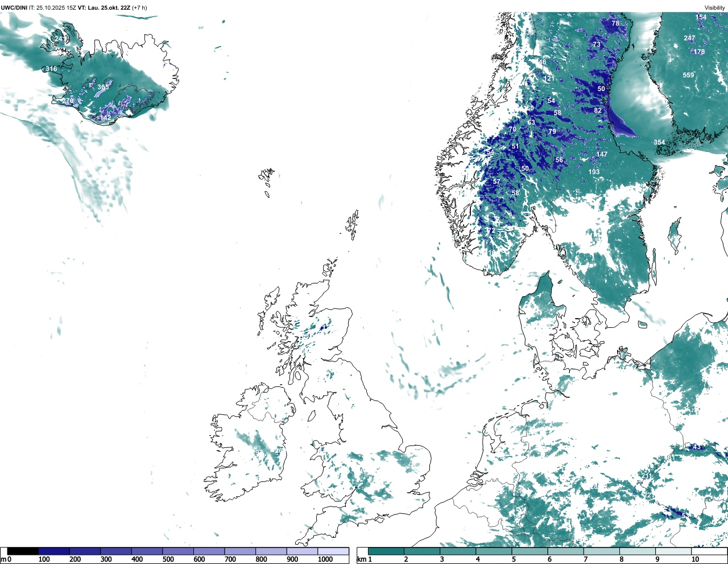Viewport: 728px width, 564px height.
Task: Choose the 7–8 km pale teal swatch
Action: coord(602,551)
